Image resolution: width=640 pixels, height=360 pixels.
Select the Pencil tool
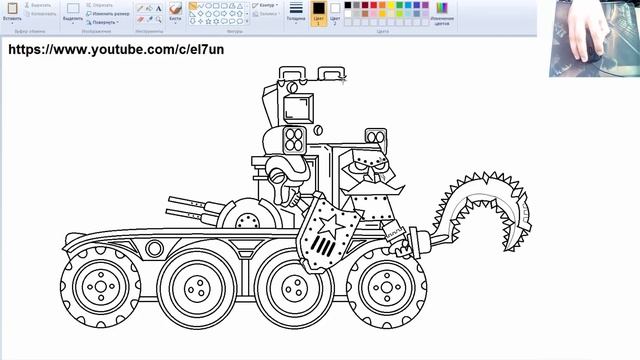coord(140,8)
